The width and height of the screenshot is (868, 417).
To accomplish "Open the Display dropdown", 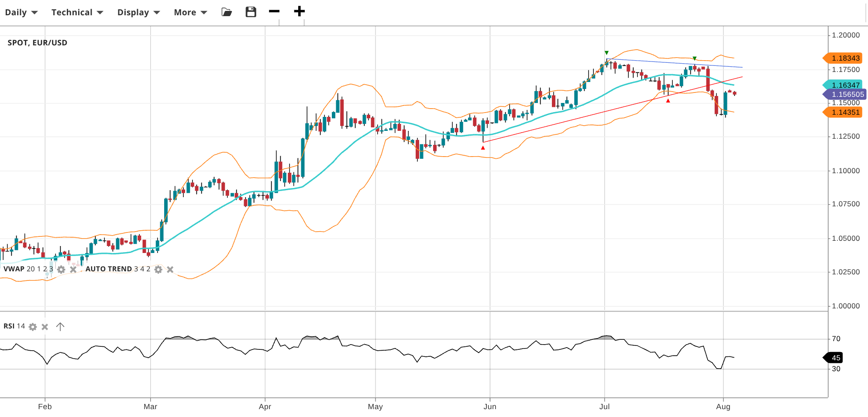I will pos(138,12).
